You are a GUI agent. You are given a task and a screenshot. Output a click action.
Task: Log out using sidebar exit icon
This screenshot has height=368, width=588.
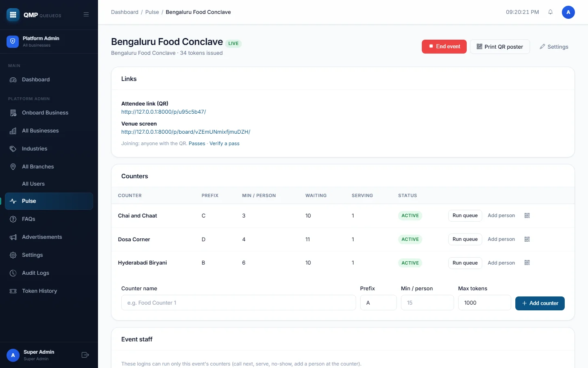(x=85, y=355)
